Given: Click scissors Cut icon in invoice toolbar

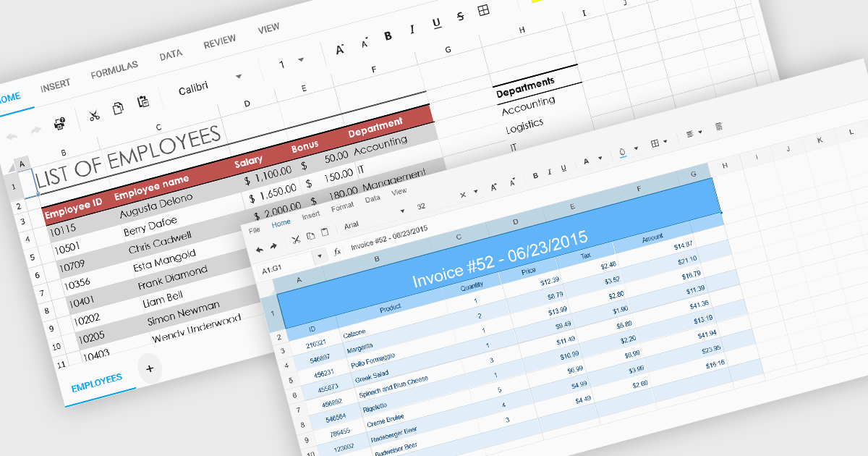Looking at the screenshot, I should click(295, 240).
